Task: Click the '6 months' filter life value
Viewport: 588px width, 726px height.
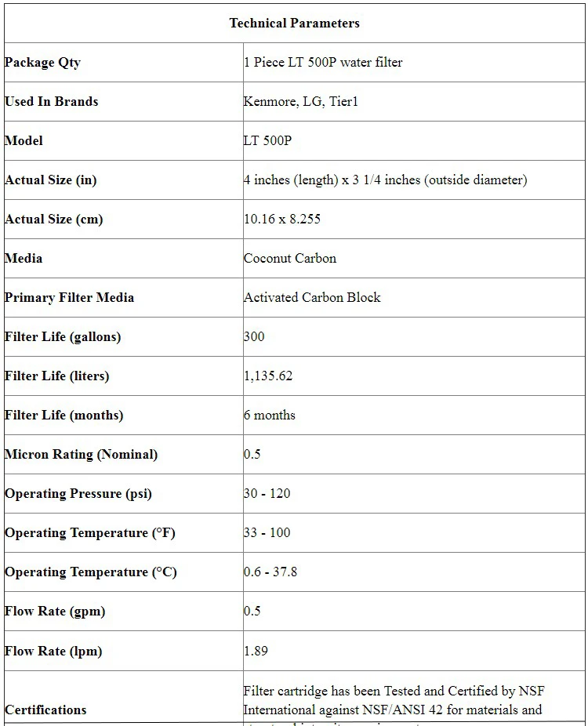Action: coord(269,415)
